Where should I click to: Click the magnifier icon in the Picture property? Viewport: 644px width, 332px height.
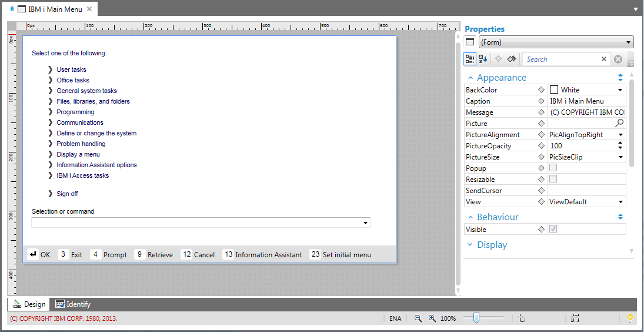619,123
